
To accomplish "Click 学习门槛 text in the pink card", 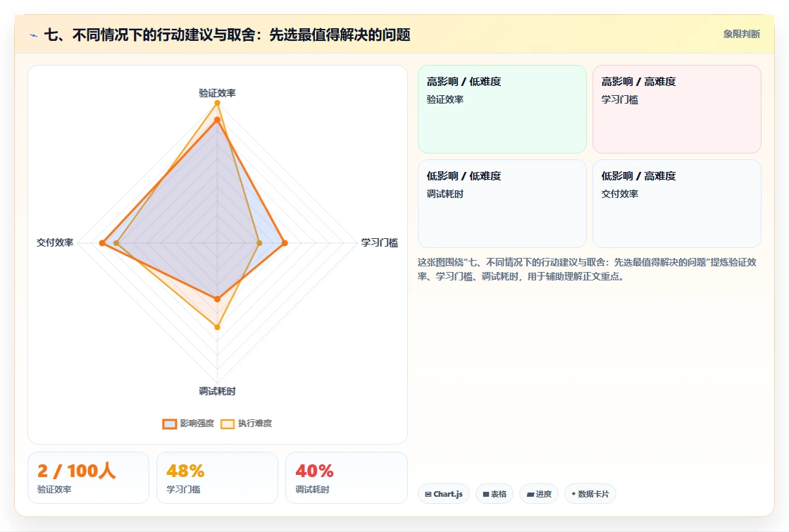I will (619, 99).
